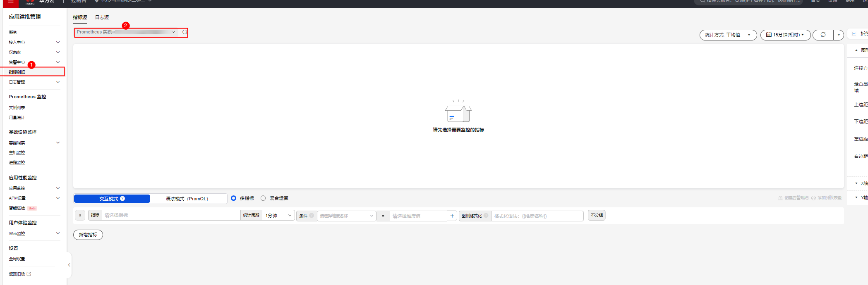Screen dimensions: 868x285
Task: Click the help icon next to 图例格式化
Action: point(486,216)
